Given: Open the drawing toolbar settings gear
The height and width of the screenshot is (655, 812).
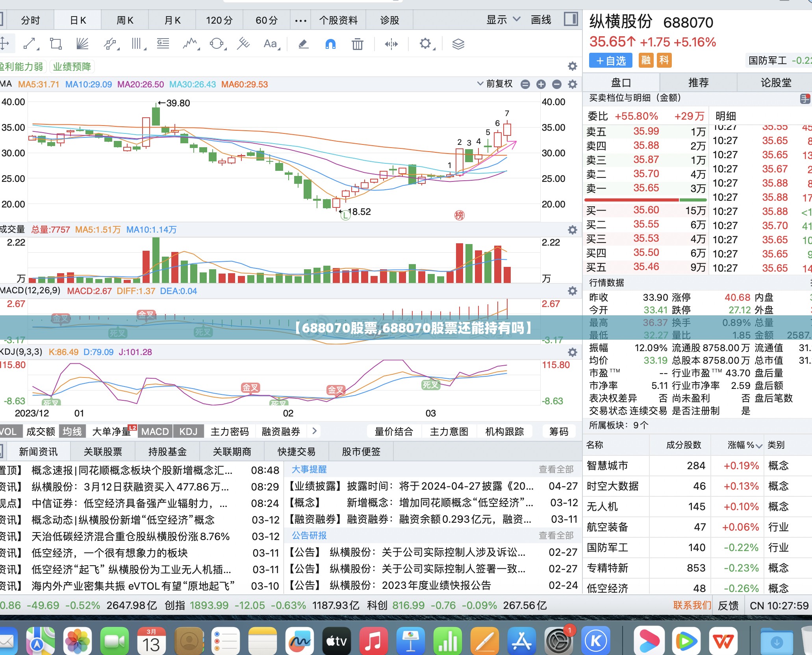Looking at the screenshot, I should click(x=425, y=44).
